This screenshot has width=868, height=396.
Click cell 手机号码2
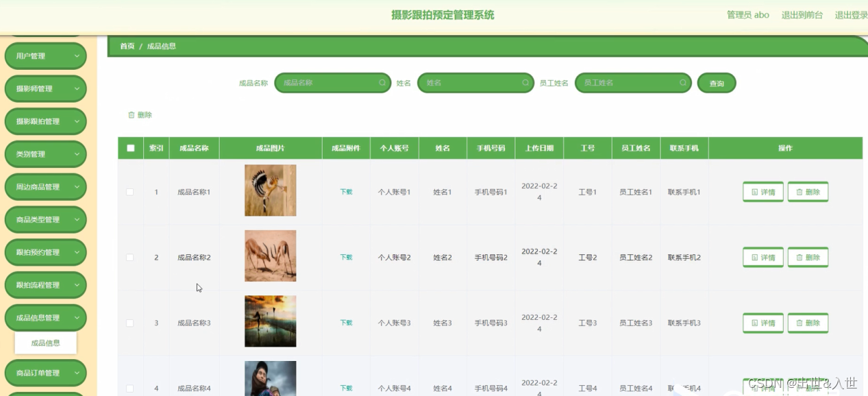(x=491, y=258)
